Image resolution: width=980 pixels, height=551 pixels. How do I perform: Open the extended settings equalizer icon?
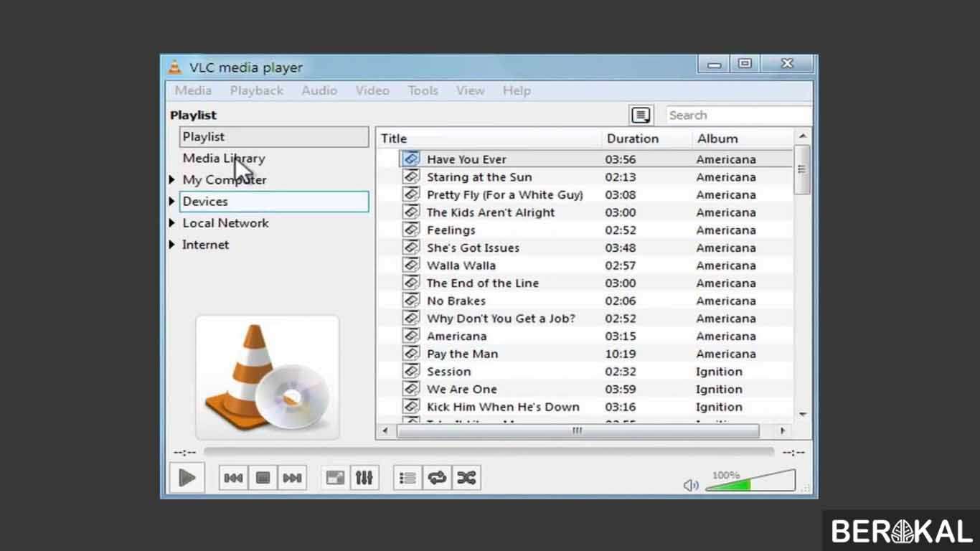coord(364,477)
